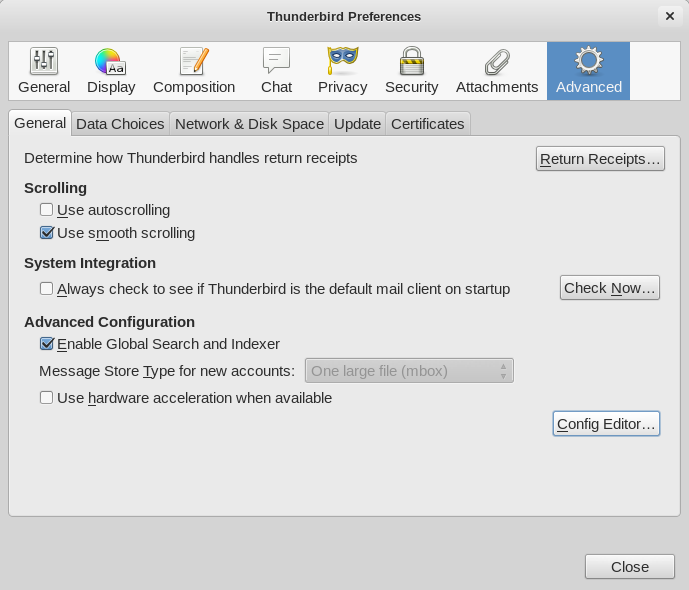Close the preferences window with X
Screen dimensions: 689x590
(x=670, y=16)
